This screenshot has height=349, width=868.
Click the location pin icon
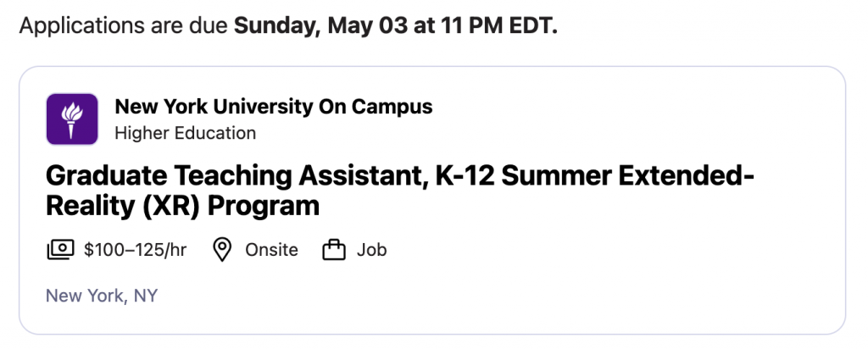point(222,250)
